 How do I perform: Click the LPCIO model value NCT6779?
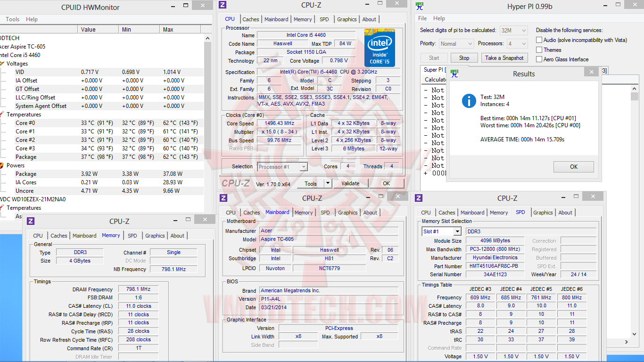330,268
